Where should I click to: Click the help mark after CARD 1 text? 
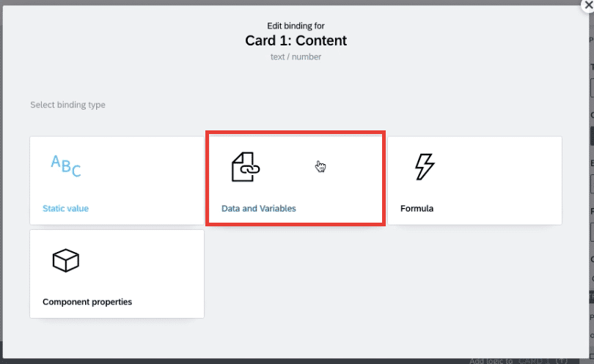point(562,361)
